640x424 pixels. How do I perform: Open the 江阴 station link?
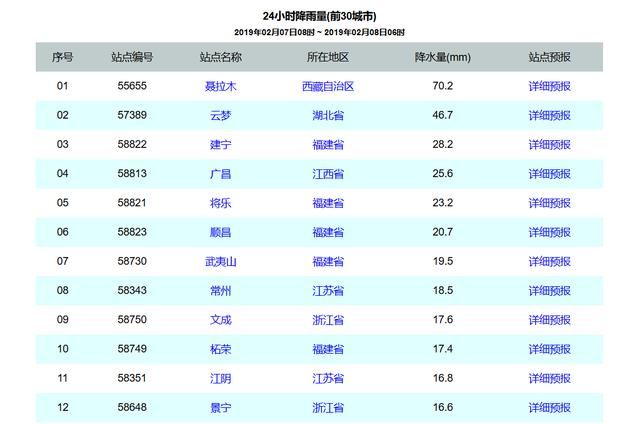(x=220, y=379)
